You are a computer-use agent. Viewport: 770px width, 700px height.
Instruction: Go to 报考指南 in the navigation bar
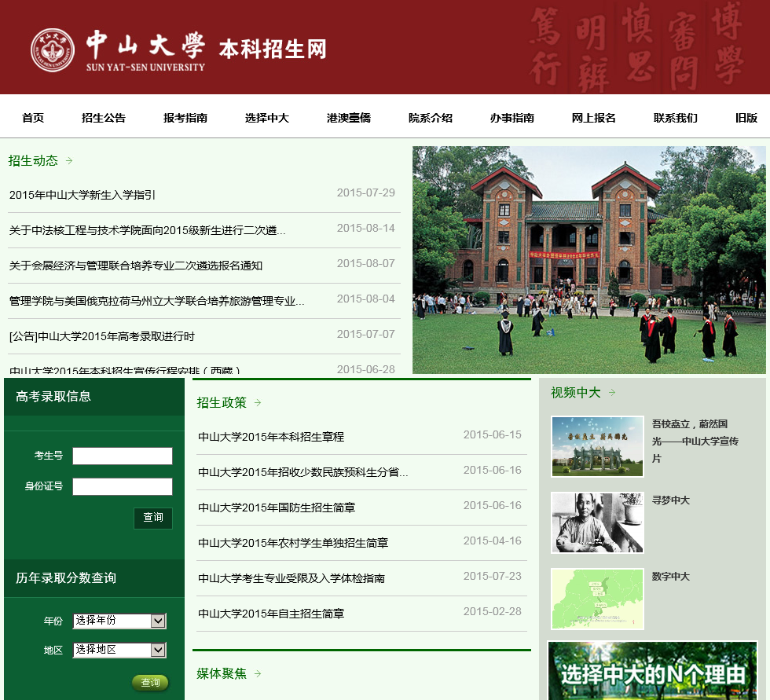point(185,118)
